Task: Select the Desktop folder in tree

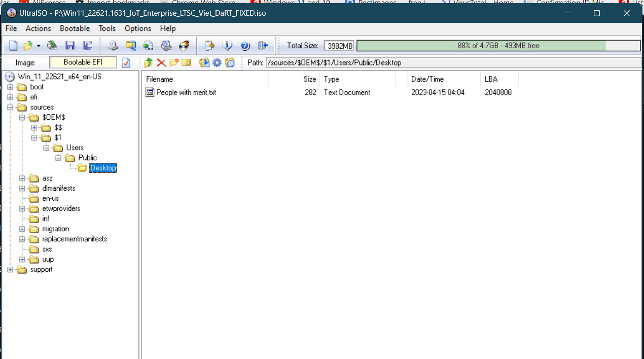Action: click(103, 168)
